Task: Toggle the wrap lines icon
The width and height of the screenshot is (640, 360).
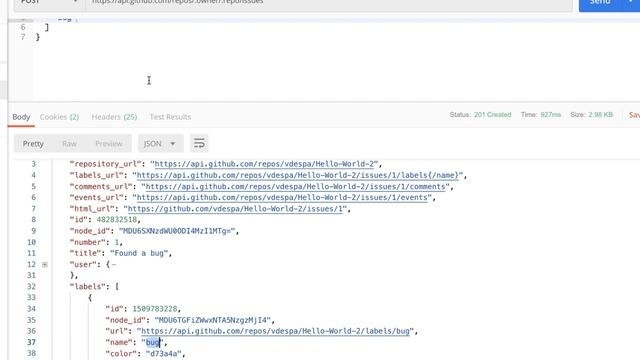Action: pos(199,144)
